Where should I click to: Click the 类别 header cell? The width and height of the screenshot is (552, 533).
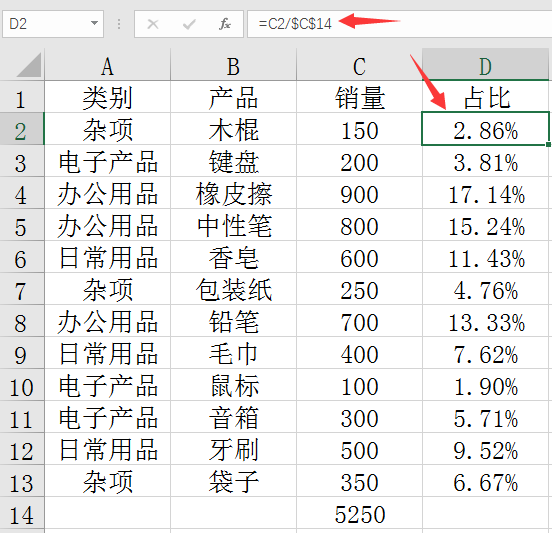(107, 97)
